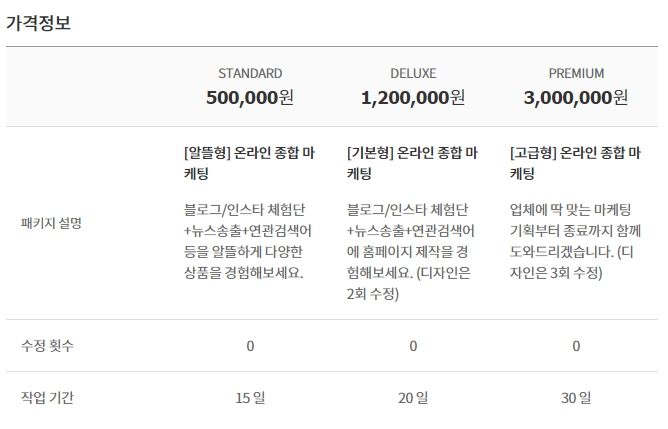Click the PREMIUM revision count value 0
Screen dimensions: 668x429
pos(576,346)
